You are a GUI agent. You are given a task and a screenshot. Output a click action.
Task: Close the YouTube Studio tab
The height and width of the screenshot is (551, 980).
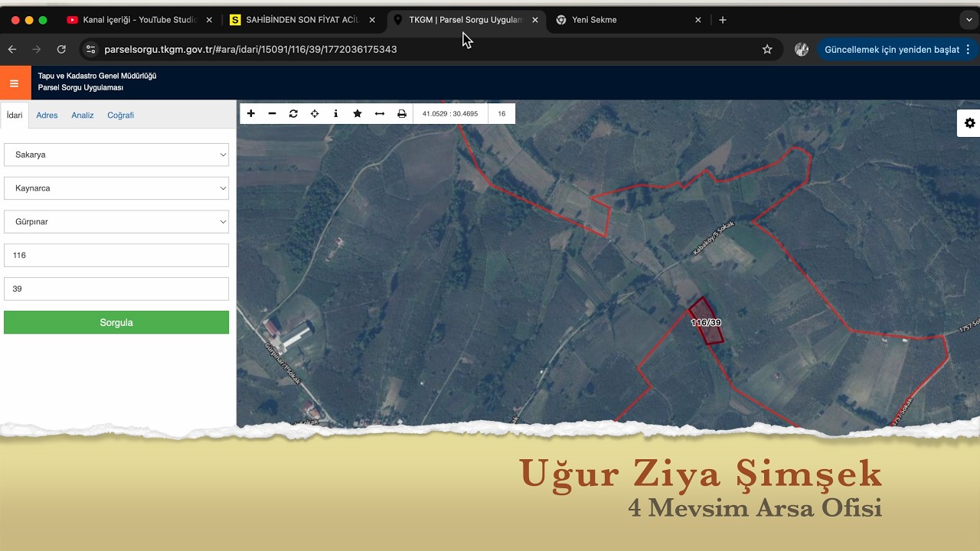tap(209, 20)
